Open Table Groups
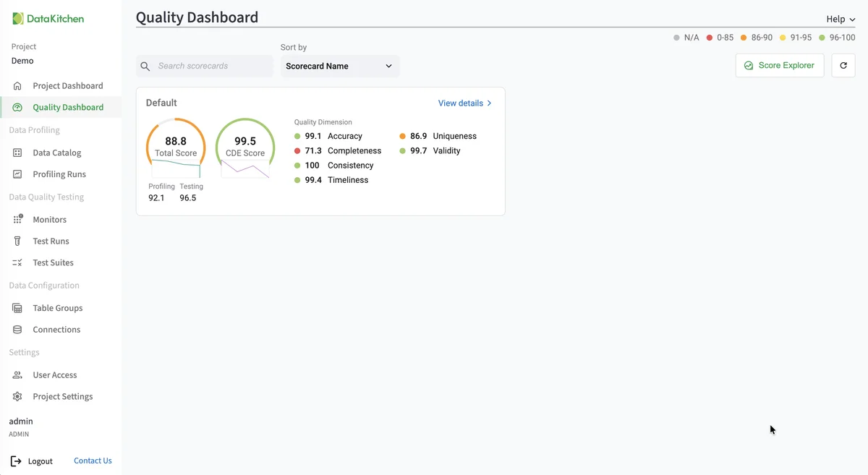The width and height of the screenshot is (868, 475). 57,308
